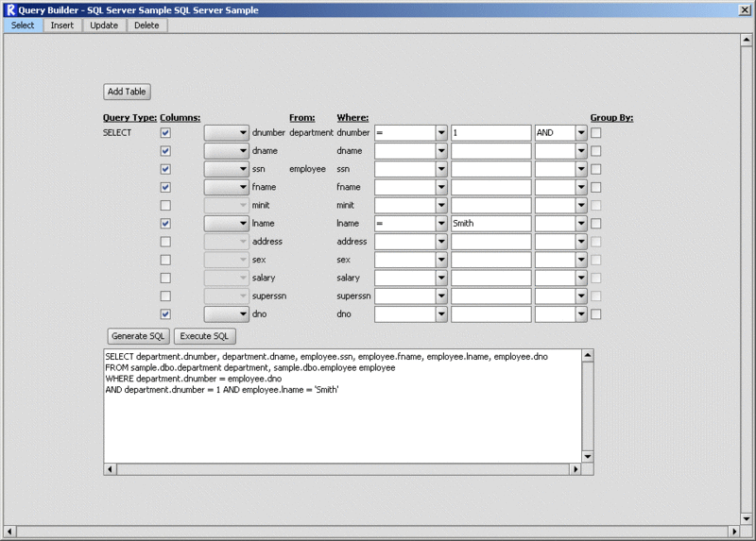756x541 pixels.
Task: Open function dropdown beside lname column
Action: tap(226, 224)
